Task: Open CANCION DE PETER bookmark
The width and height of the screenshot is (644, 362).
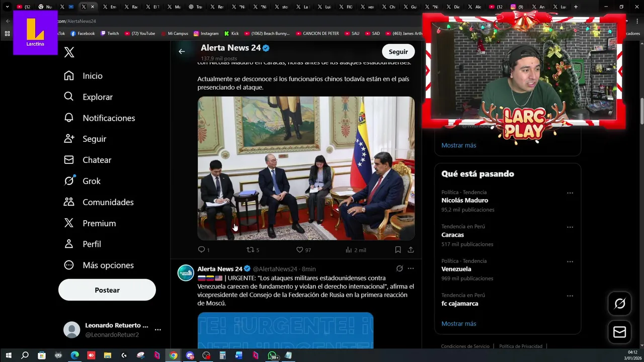Action: [x=317, y=34]
